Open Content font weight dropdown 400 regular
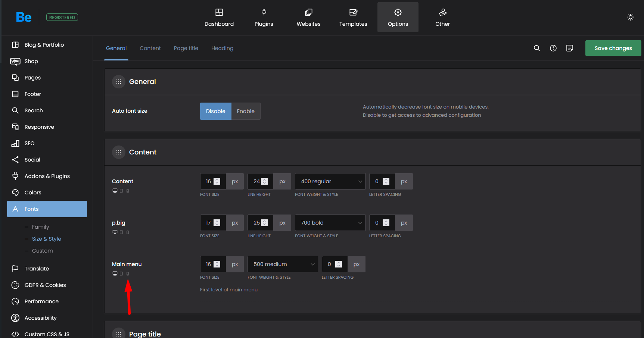This screenshot has width=644, height=338. (x=330, y=181)
